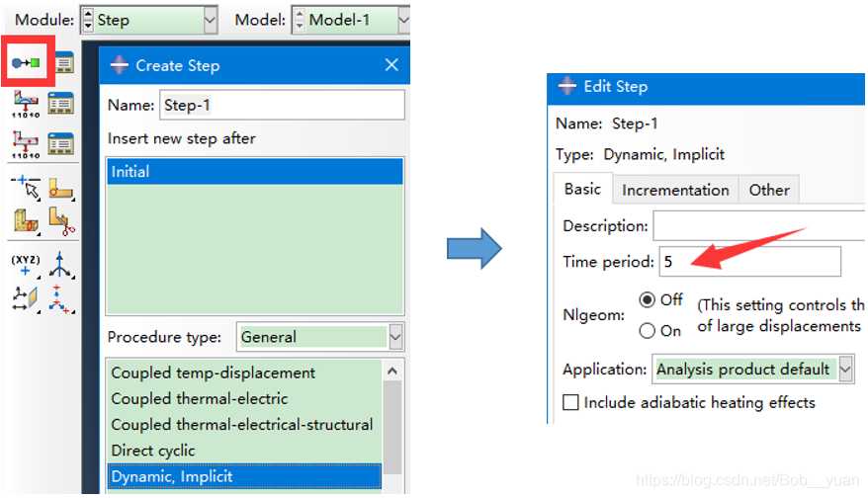Open the Step Manager icon
Screen dimensions: 868x498
point(62,64)
